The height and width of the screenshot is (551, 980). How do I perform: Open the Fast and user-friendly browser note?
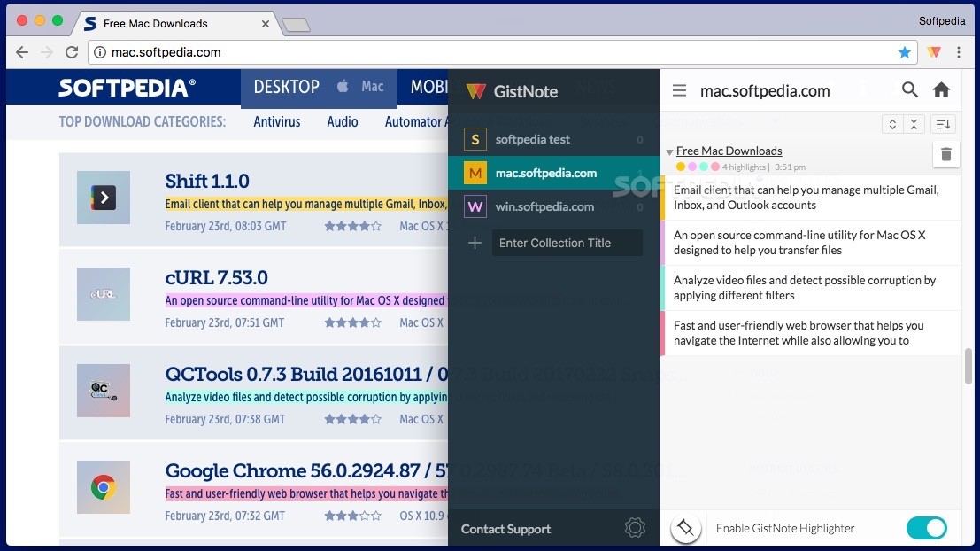[811, 333]
